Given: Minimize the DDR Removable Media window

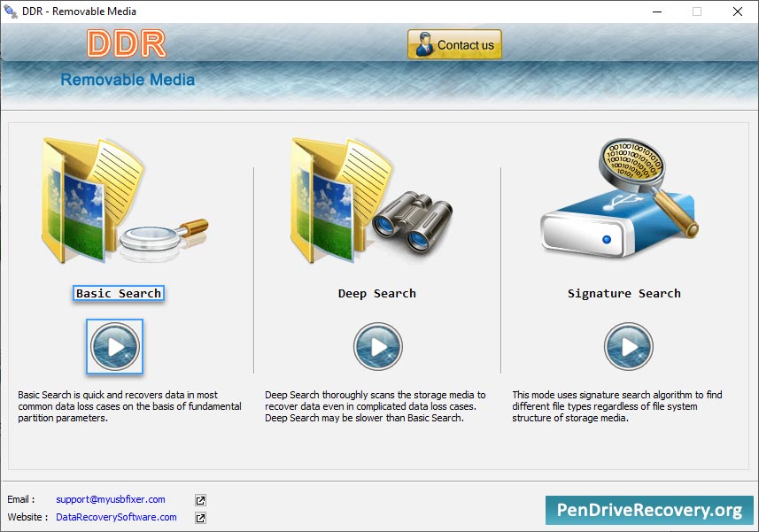Looking at the screenshot, I should pyautogui.click(x=657, y=12).
